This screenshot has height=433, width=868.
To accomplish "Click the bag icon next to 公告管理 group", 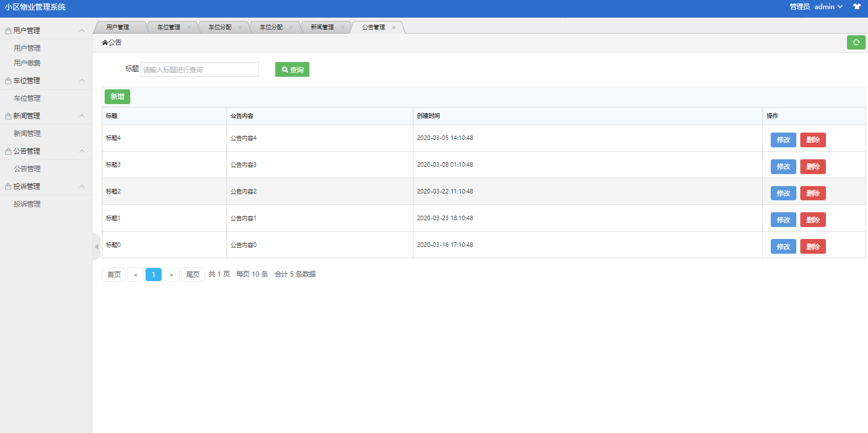I will pyautogui.click(x=8, y=151).
